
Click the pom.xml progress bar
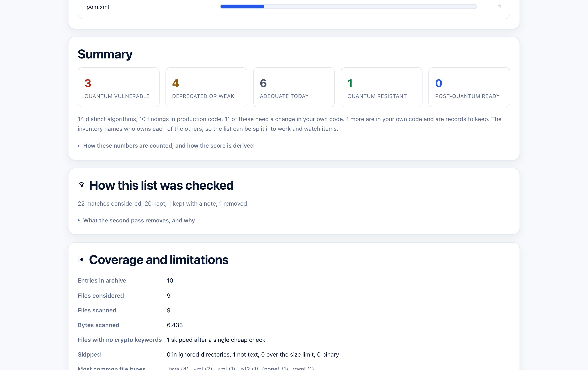[x=348, y=7]
